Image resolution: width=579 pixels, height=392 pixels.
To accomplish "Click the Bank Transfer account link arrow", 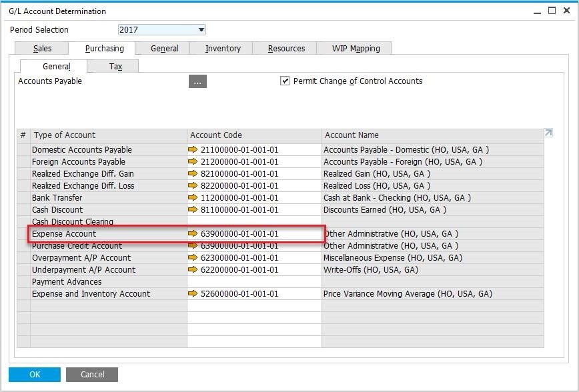I will [193, 198].
